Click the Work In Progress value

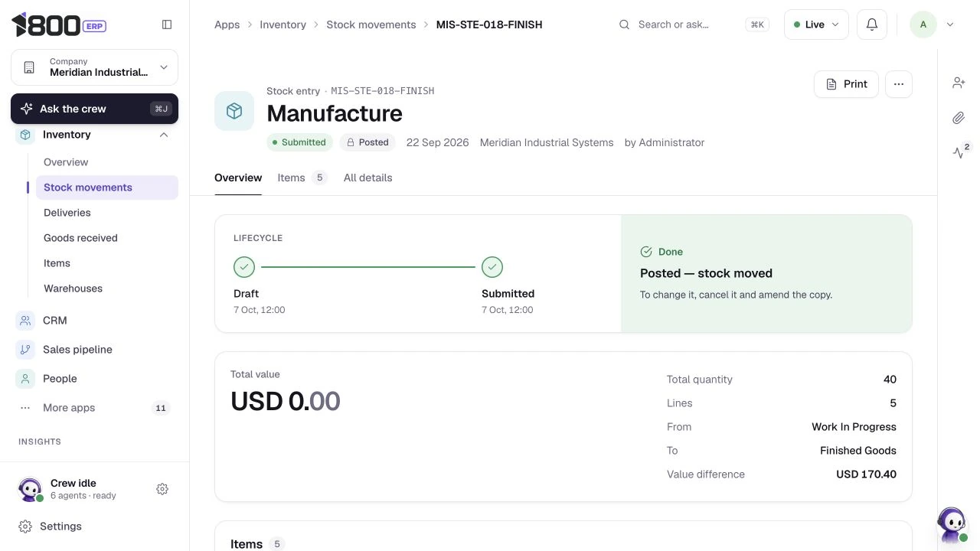(854, 427)
